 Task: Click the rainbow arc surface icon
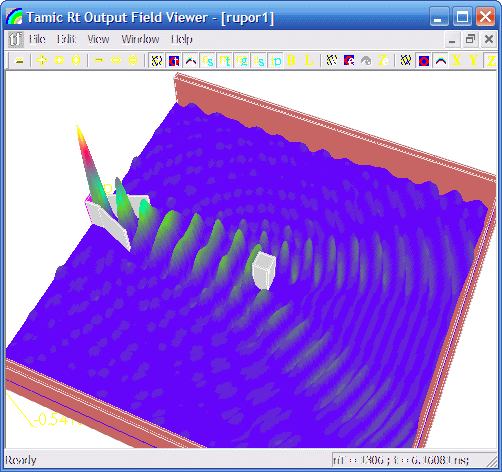tap(191, 61)
